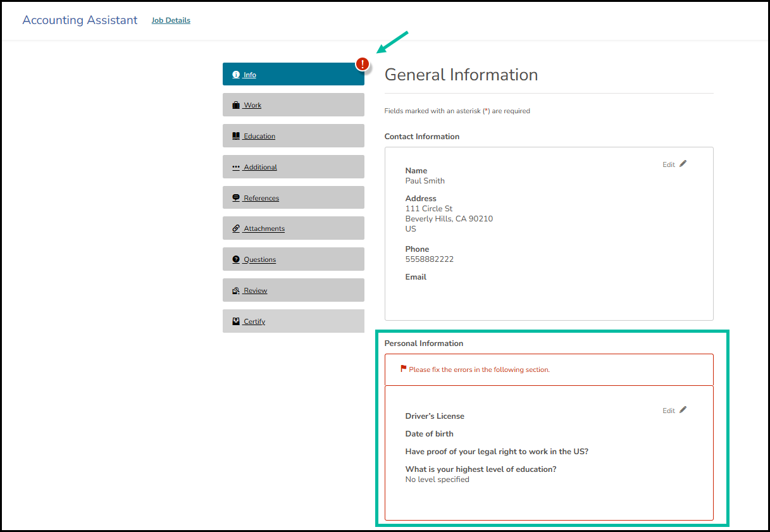Click the info icon on the Info tab

coord(236,74)
